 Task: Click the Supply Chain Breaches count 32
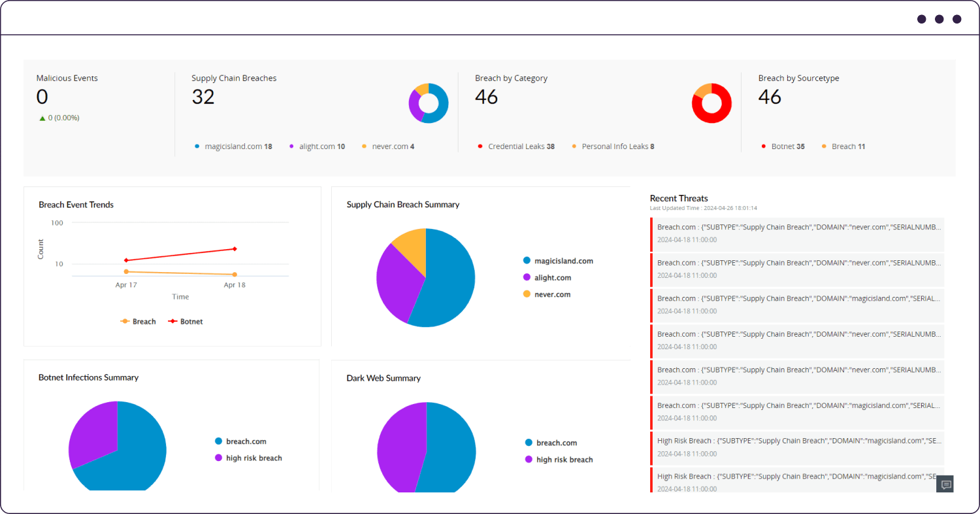click(x=203, y=97)
